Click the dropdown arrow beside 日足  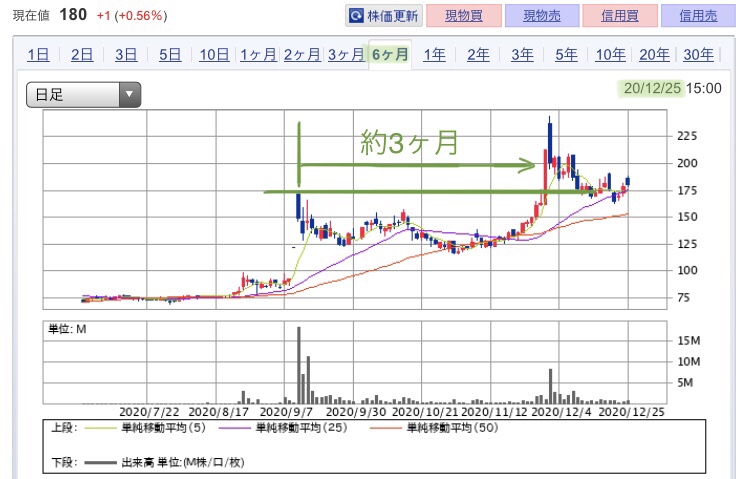[x=129, y=95]
